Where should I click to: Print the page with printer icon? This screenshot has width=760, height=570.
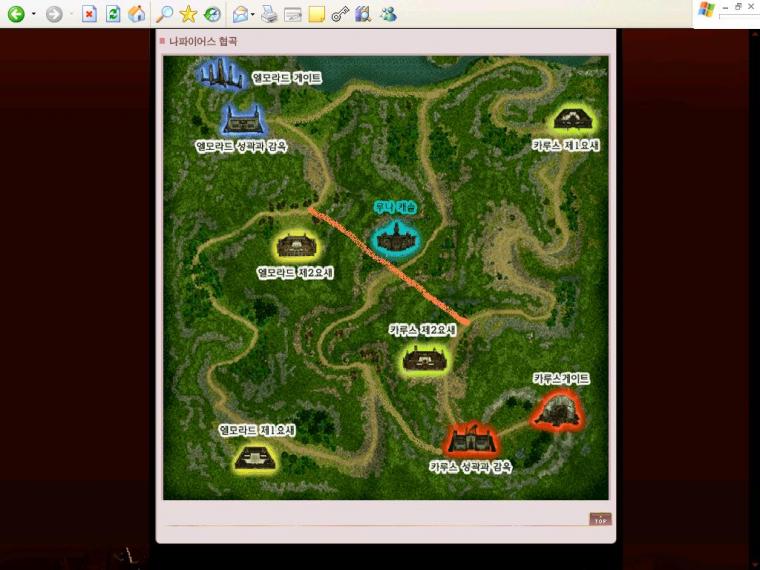269,14
